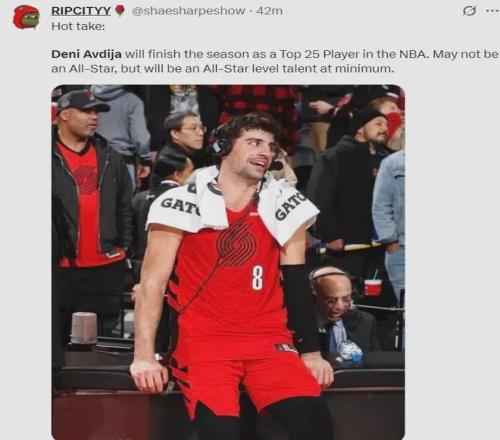
Task: Open the attached Trail Blazers player photo
Action: [228, 262]
